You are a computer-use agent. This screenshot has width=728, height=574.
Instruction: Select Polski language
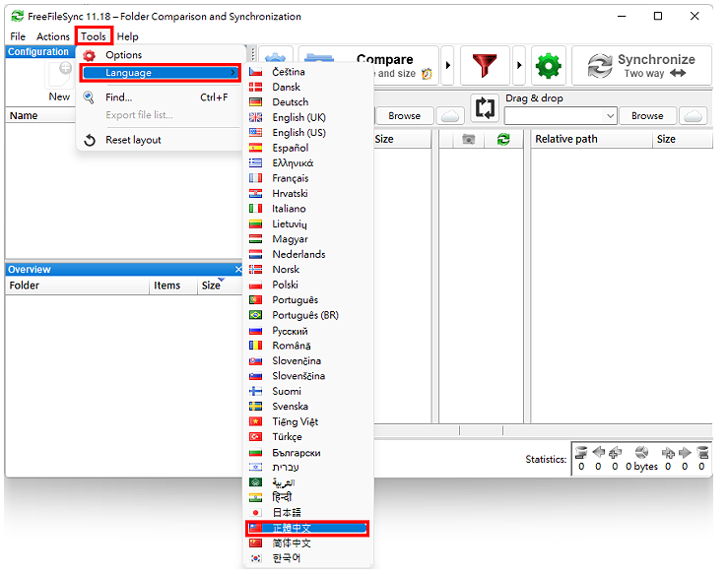308,285
